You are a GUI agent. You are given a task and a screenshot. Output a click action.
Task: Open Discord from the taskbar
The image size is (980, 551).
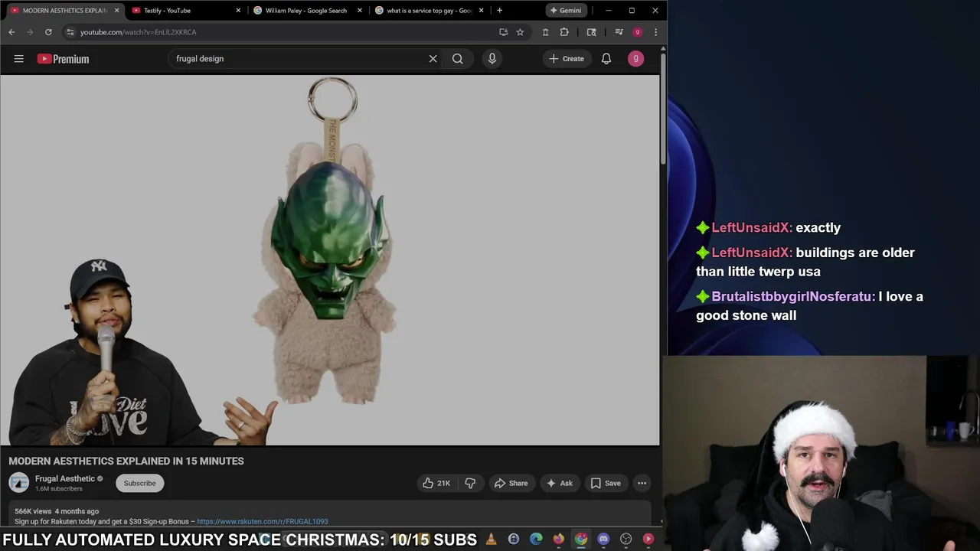[603, 539]
